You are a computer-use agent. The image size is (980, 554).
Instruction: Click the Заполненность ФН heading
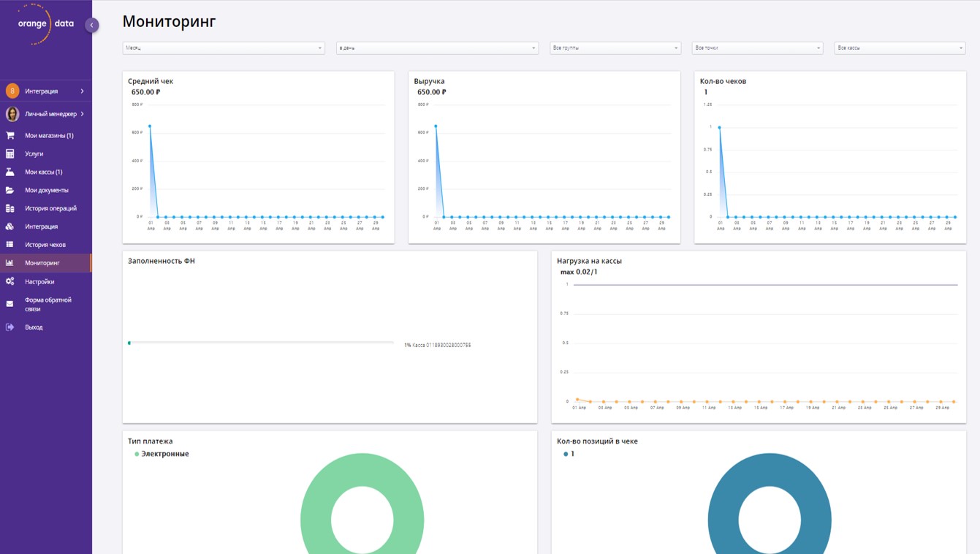click(162, 261)
